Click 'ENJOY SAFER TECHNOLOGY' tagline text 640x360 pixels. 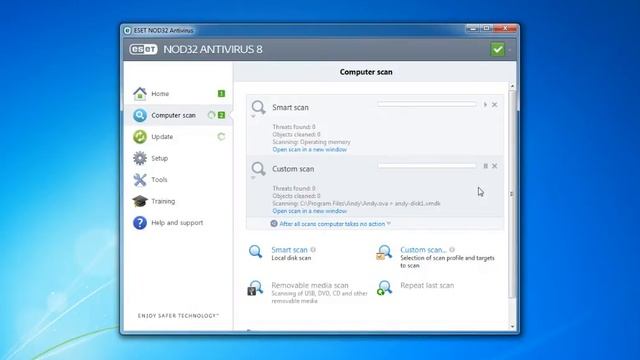(x=178, y=316)
